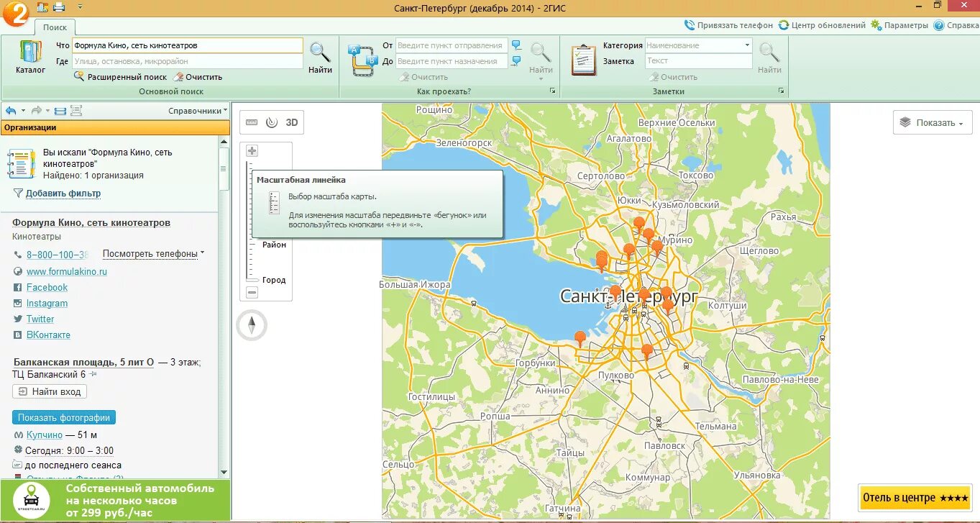Click the printer icon in title bar

click(x=60, y=7)
